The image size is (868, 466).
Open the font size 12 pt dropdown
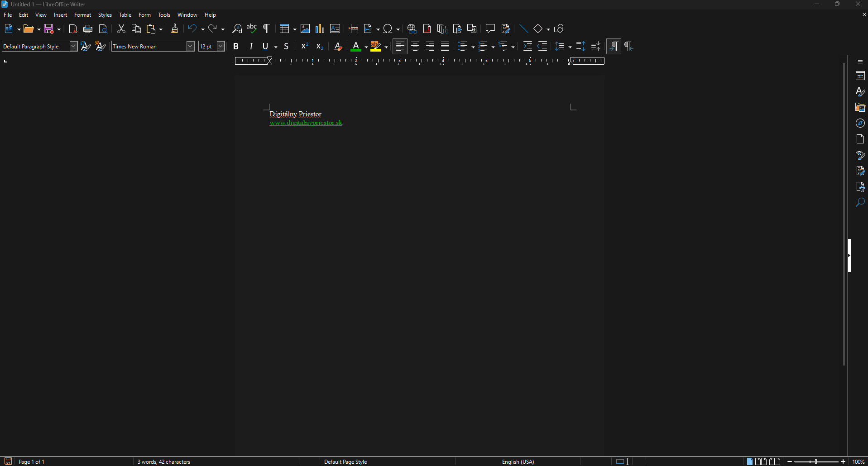[221, 46]
